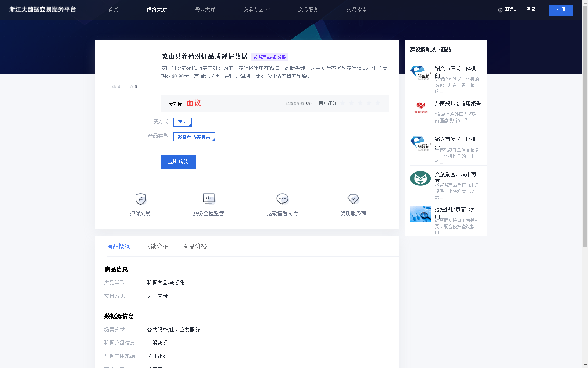Click the green 文旅景区 product logo
The width and height of the screenshot is (588, 368).
pyautogui.click(x=420, y=178)
